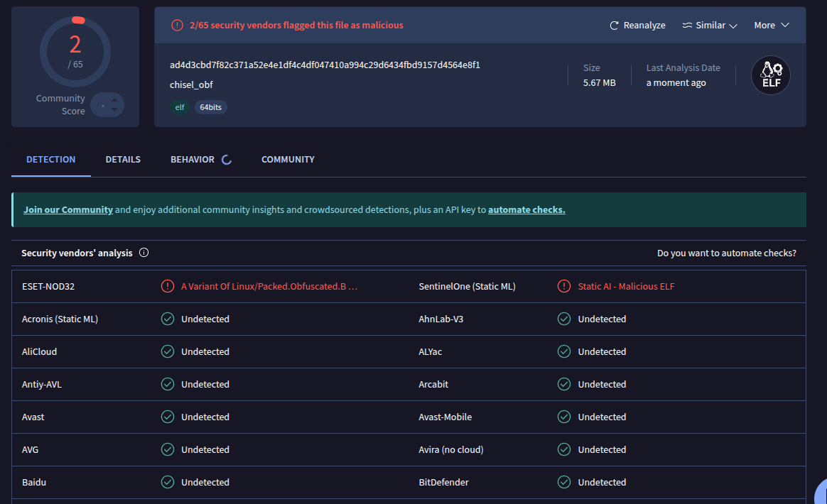The height and width of the screenshot is (504, 827).
Task: Open the More dropdown menu
Action: (771, 26)
